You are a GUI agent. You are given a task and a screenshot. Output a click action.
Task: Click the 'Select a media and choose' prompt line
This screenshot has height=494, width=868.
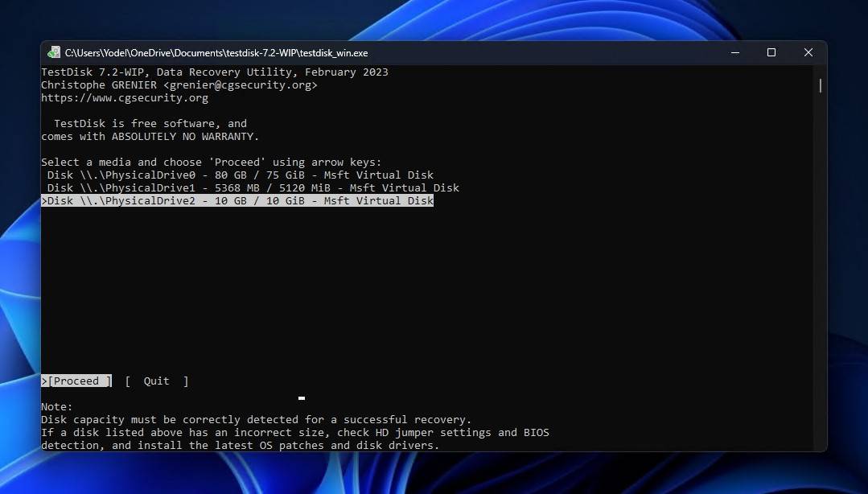pos(212,163)
